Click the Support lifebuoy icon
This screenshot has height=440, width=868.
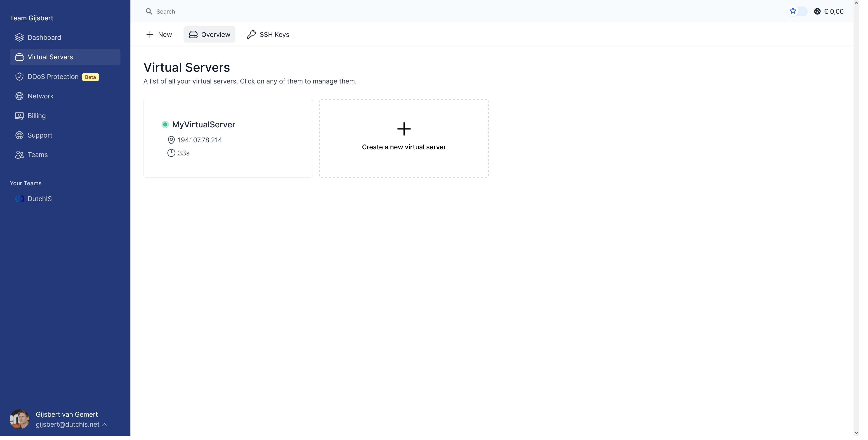19,135
